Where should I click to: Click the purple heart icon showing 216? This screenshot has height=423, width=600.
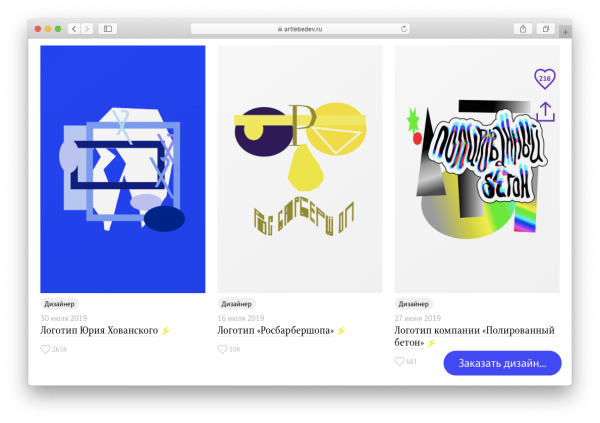(x=544, y=78)
